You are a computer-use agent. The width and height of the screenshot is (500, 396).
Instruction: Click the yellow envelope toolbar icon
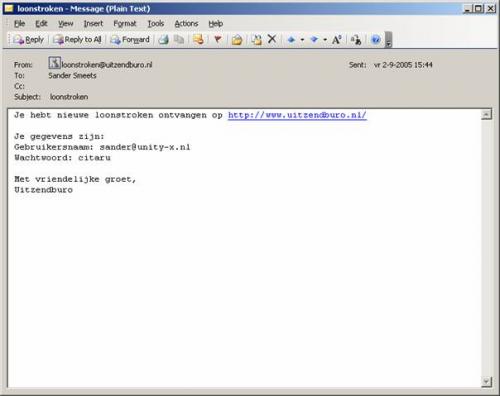tap(199, 40)
